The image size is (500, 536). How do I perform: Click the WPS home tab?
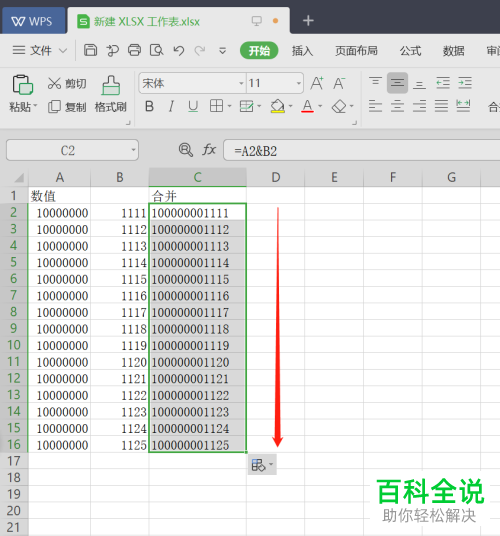coord(33,21)
